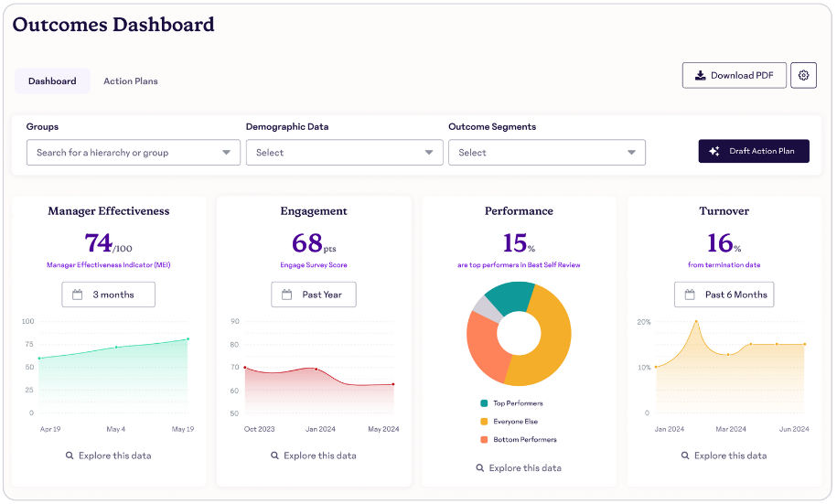Click the May 19 point on Manager chart
This screenshot has width=837, height=504.
[x=188, y=339]
